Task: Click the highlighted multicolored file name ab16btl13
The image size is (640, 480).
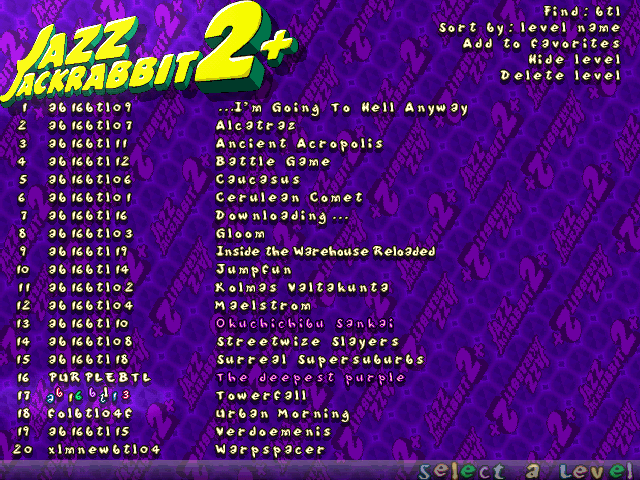Action: (x=88, y=395)
